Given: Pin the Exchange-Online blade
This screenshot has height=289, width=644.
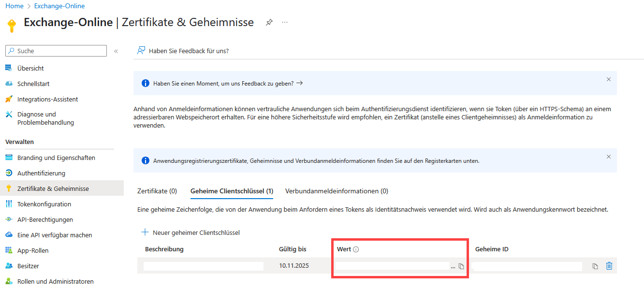Looking at the screenshot, I should tap(269, 22).
